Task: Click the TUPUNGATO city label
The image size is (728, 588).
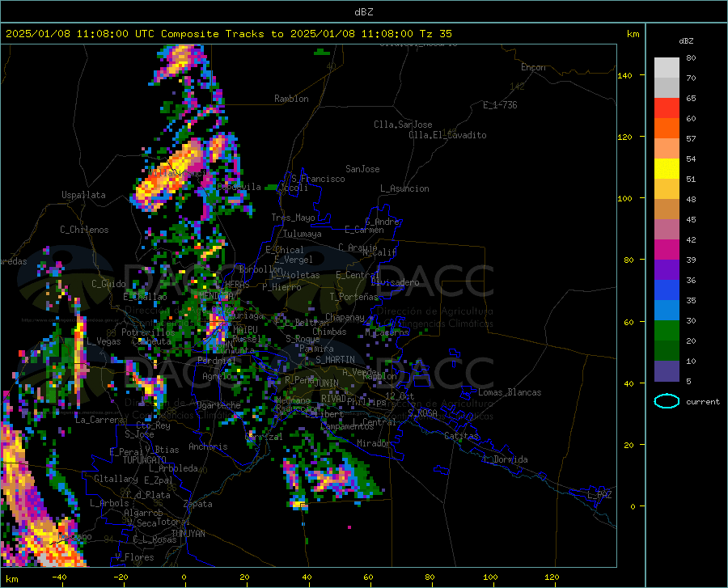Action: click(x=145, y=460)
